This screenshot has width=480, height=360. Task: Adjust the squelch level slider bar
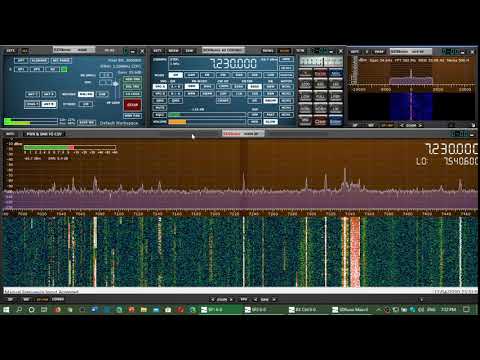tap(207, 115)
